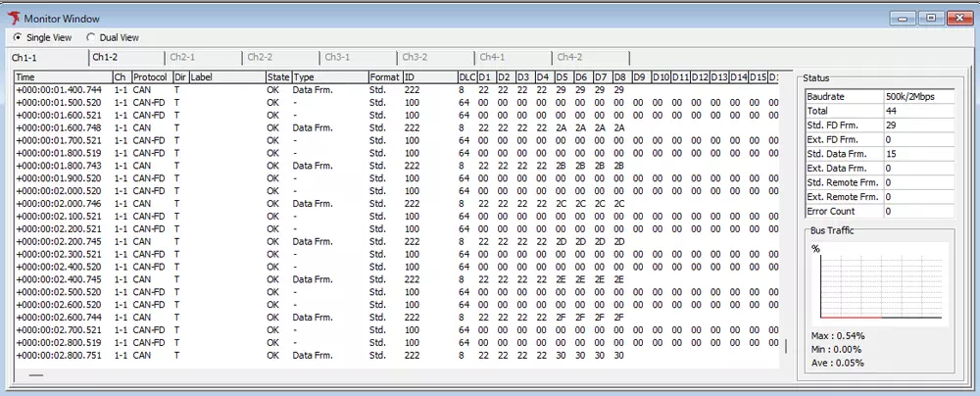Switch to the Ch1-1 tab

(24, 58)
